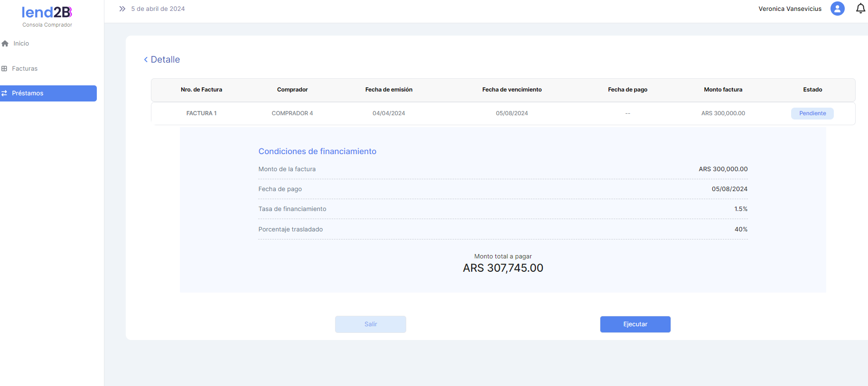Screen dimensions: 868x386
Task: Open the user profile avatar
Action: coord(837,9)
